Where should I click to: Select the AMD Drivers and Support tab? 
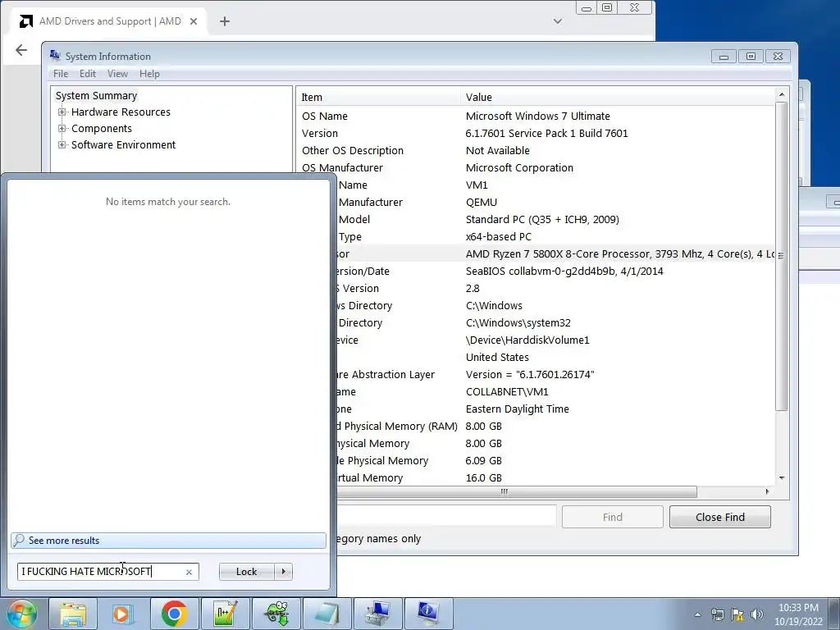point(110,21)
